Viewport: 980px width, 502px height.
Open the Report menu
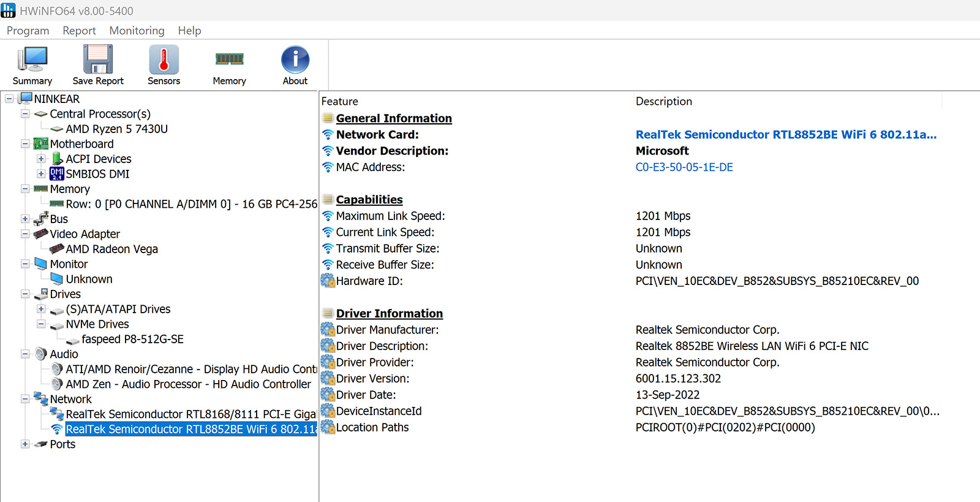79,31
